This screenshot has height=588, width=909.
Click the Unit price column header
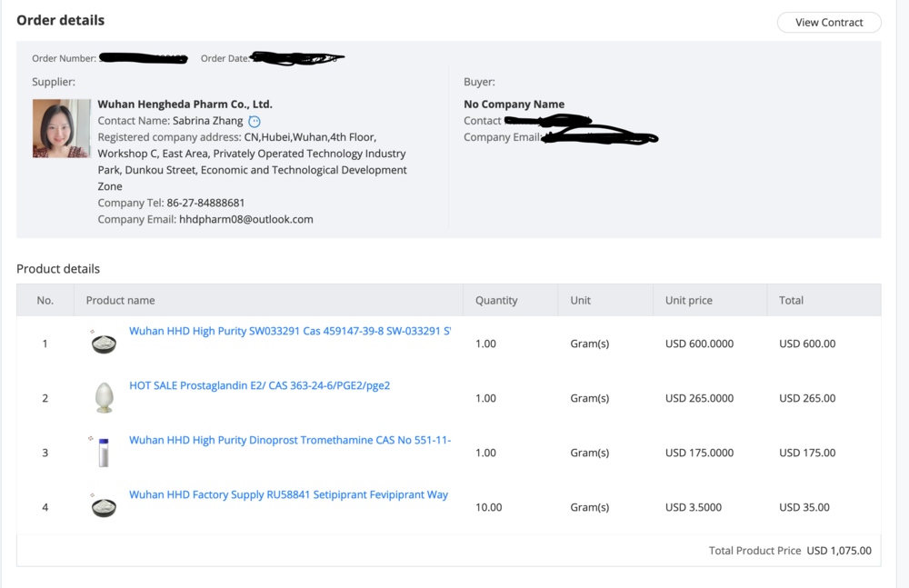pos(688,301)
